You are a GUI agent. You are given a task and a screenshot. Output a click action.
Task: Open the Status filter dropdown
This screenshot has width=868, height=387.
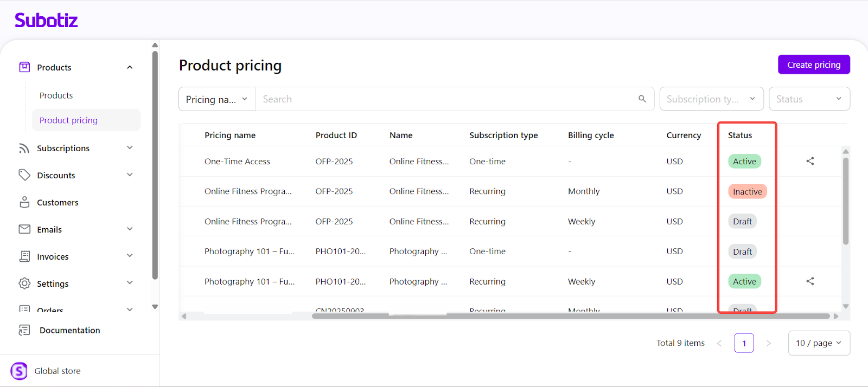coord(809,99)
